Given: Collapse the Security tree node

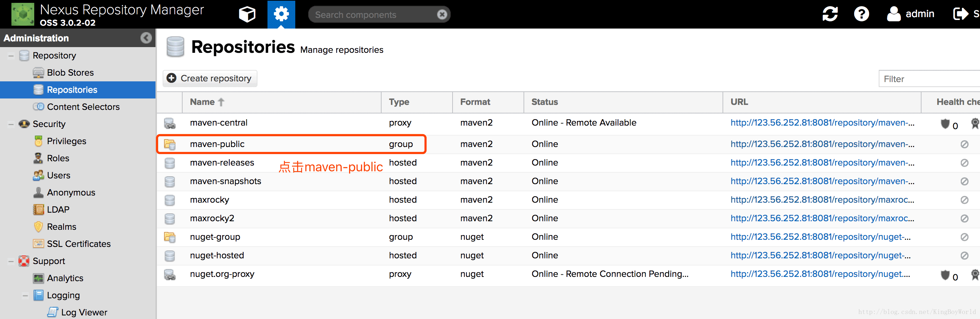Looking at the screenshot, I should coord(11,124).
